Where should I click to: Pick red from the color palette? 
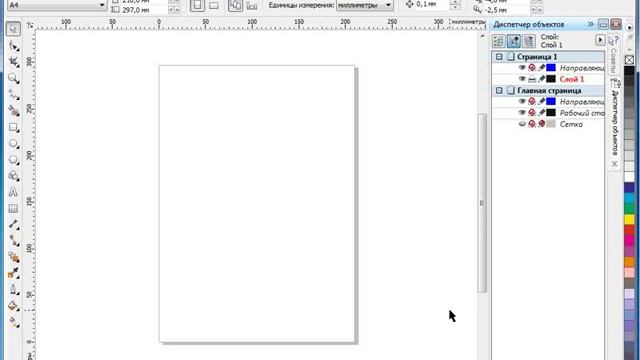(629, 230)
